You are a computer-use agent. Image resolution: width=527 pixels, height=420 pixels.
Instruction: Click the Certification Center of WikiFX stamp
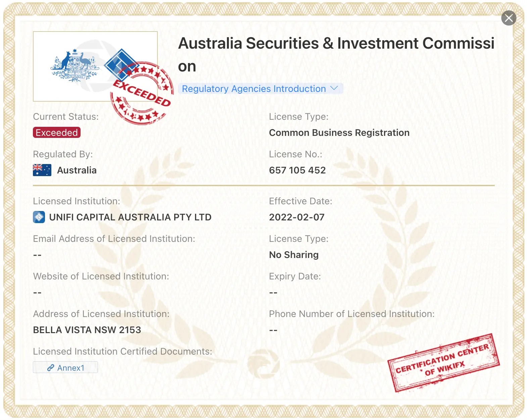point(443,362)
